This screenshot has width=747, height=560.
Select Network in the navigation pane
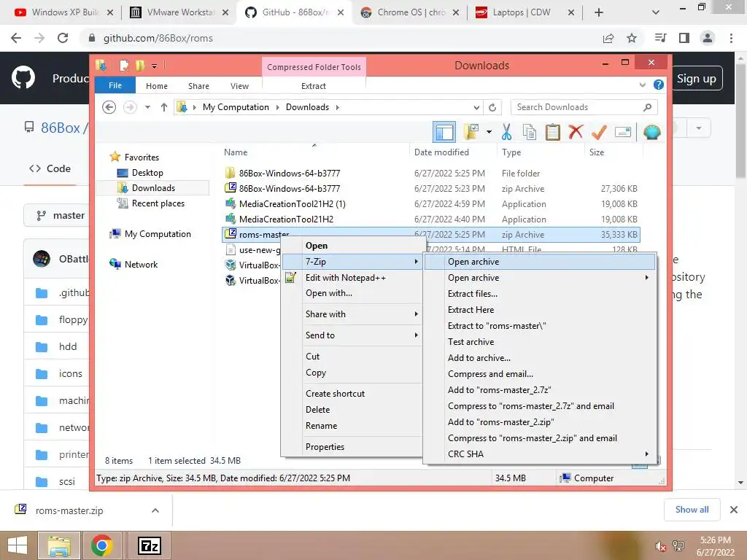(141, 264)
